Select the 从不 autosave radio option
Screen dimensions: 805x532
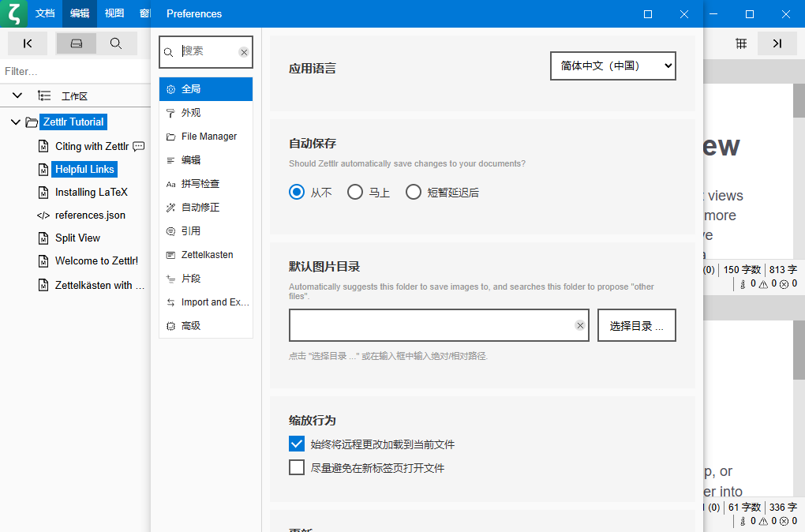[297, 192]
